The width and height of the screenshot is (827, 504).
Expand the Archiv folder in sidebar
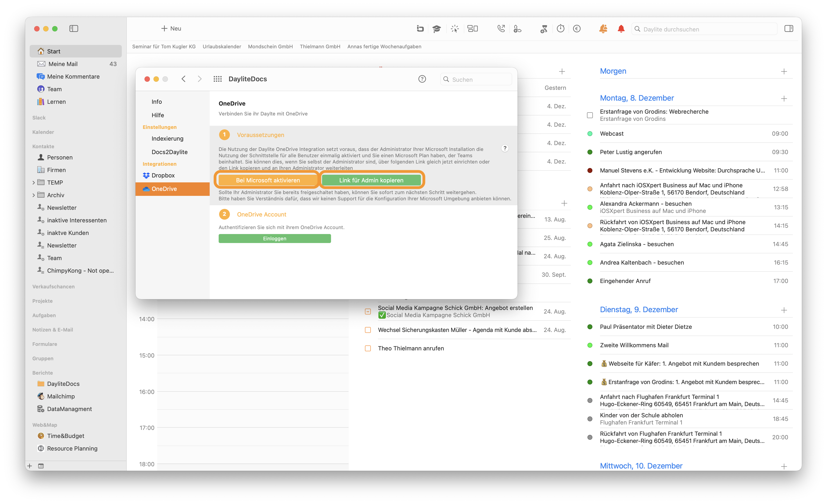(33, 195)
